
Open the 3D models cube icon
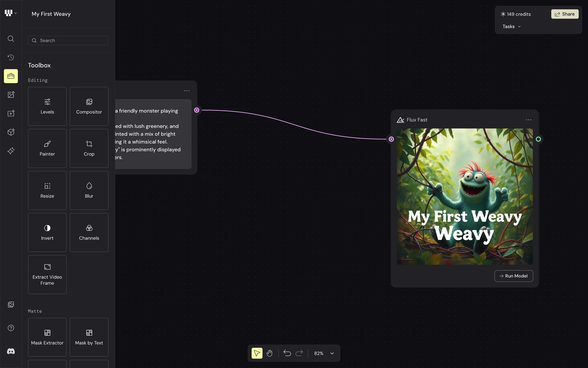11,132
